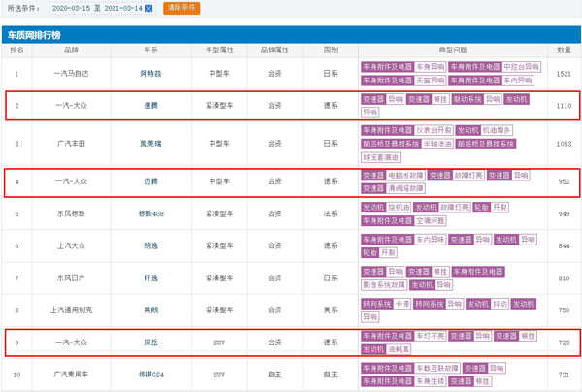Open the 凯美瑞 car series link

tap(150, 144)
